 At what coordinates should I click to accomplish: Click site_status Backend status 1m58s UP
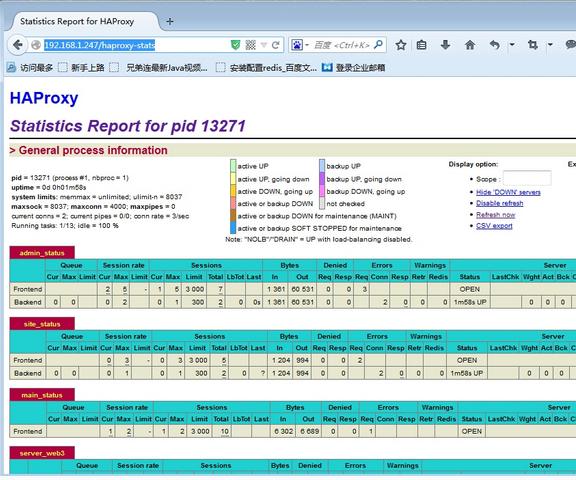[467, 373]
